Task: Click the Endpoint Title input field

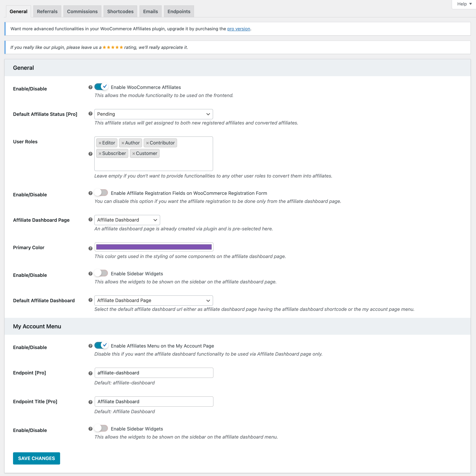Action: pos(153,402)
